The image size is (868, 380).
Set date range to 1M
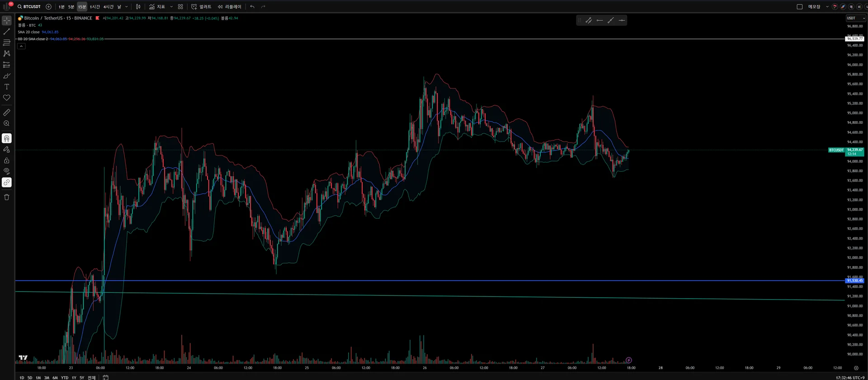pyautogui.click(x=38, y=378)
